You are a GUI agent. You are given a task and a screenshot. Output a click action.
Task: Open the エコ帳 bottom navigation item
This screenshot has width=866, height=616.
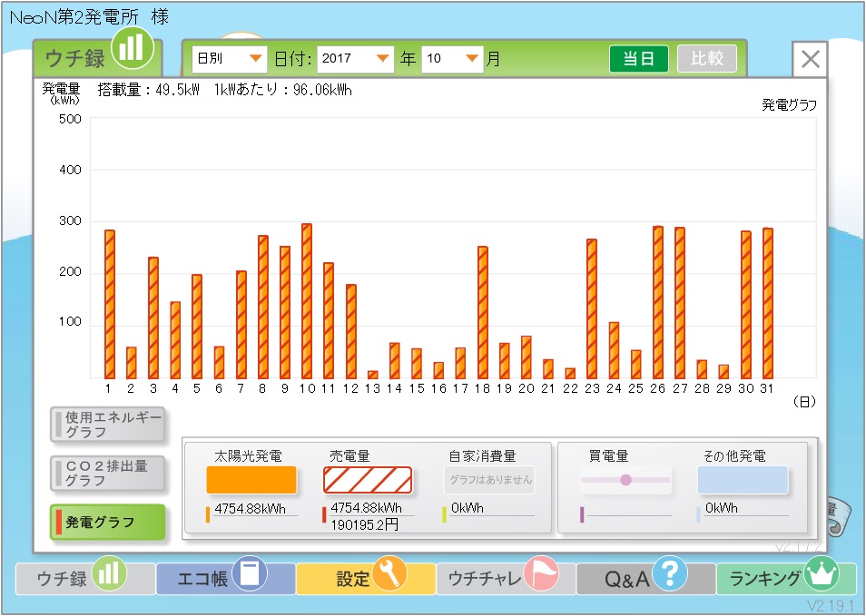coord(225,579)
